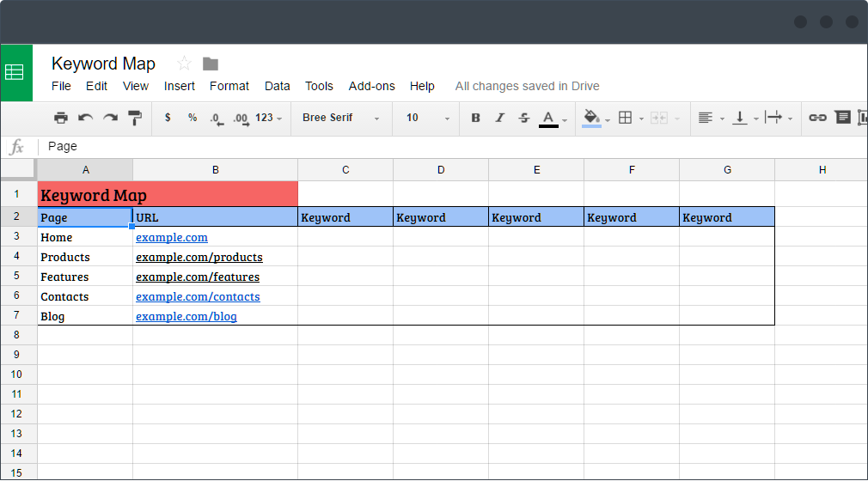Image resolution: width=868 pixels, height=481 pixels.
Task: Select the Features cell
Action: (85, 277)
